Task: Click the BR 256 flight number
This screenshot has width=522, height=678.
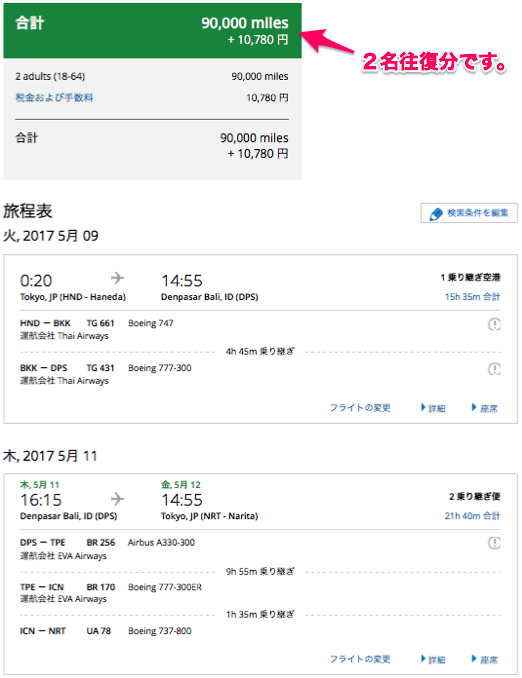Action: (x=101, y=542)
